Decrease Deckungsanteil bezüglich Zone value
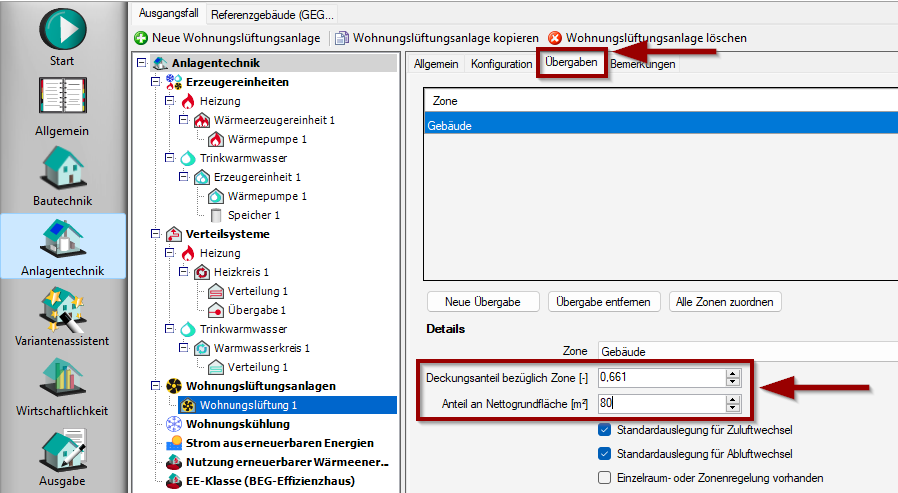This screenshot has height=493, width=898. [732, 381]
